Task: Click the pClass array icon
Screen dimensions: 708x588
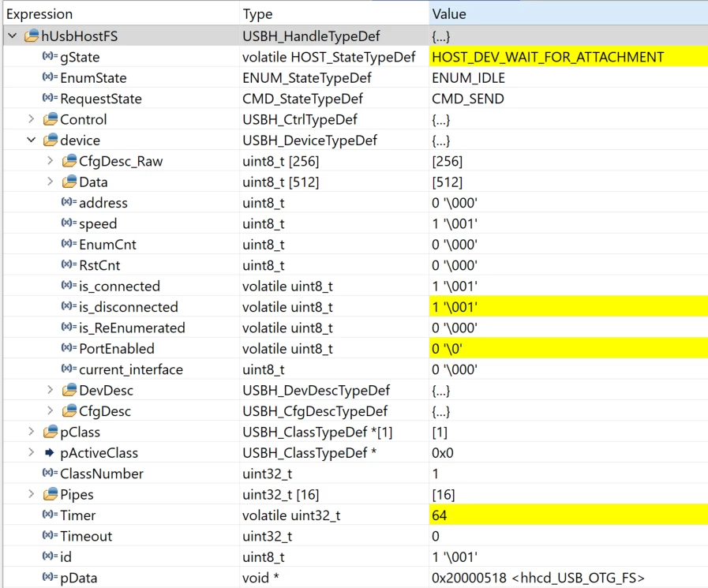Action: (50, 431)
